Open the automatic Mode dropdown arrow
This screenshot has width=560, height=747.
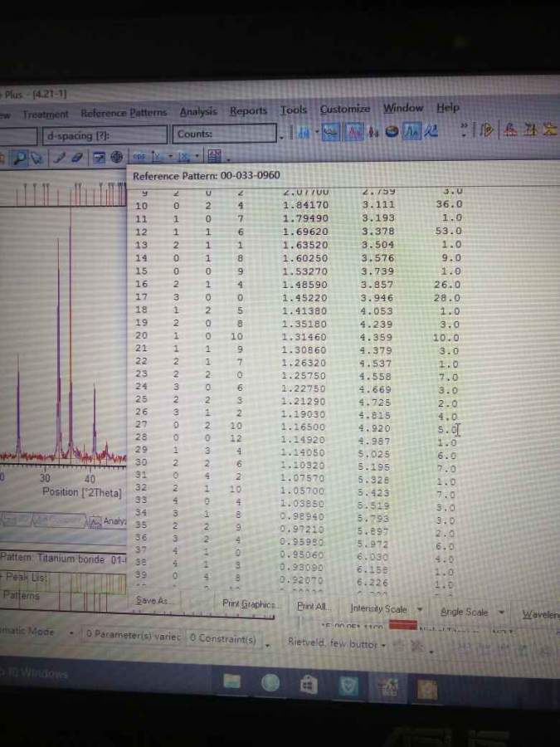[71, 633]
